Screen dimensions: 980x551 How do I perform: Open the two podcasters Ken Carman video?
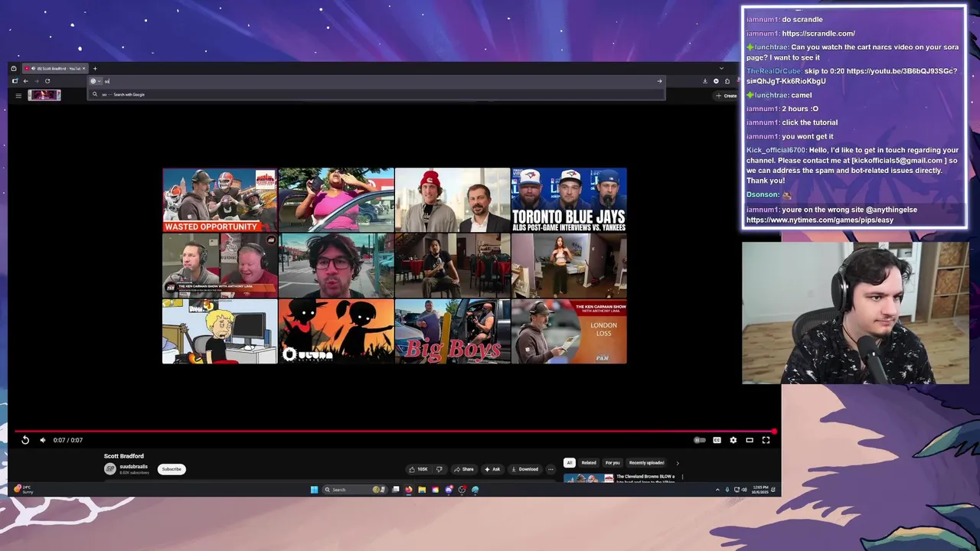pyautogui.click(x=220, y=266)
